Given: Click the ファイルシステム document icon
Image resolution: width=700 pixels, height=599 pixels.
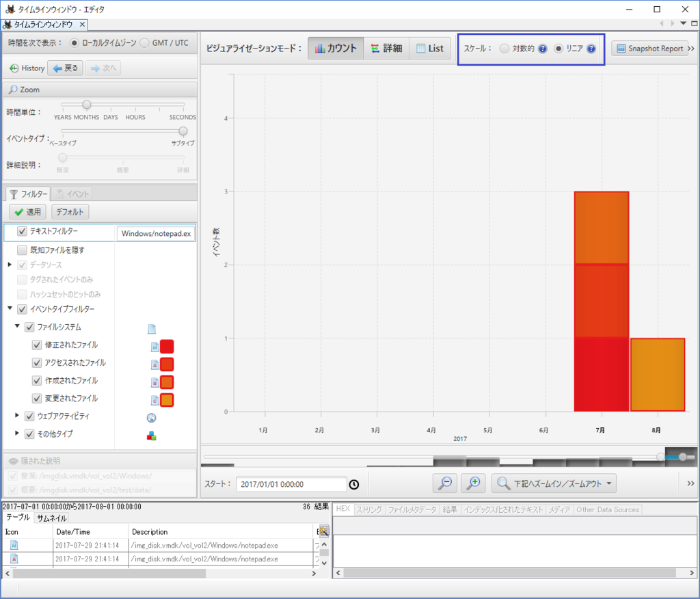Looking at the screenshot, I should coord(152,329).
